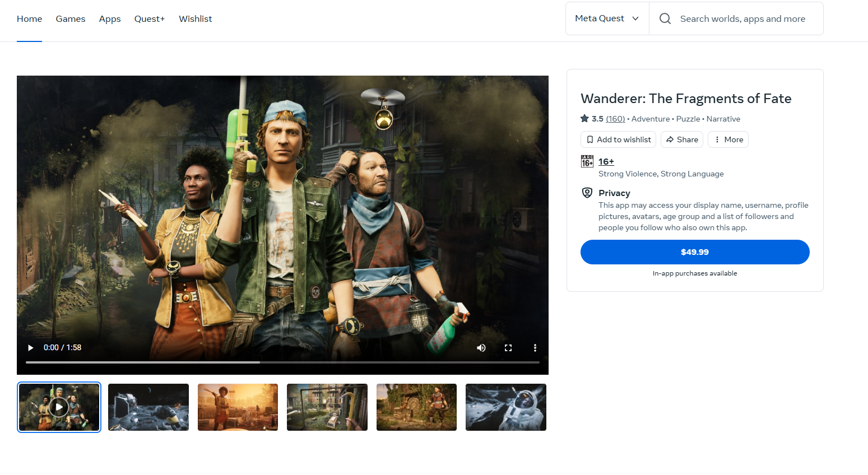Select the overgrown building screenshot thumbnail
This screenshot has height=475, width=868.
point(327,407)
